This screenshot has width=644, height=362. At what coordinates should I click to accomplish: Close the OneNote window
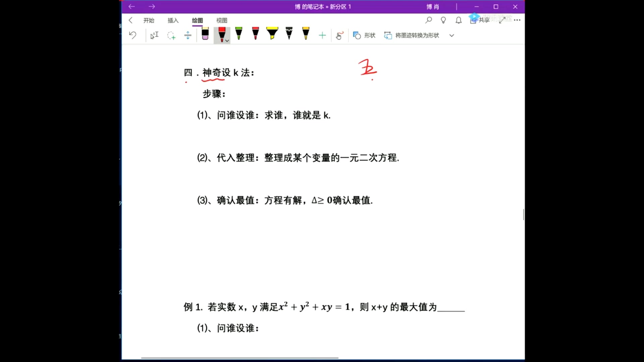click(516, 7)
